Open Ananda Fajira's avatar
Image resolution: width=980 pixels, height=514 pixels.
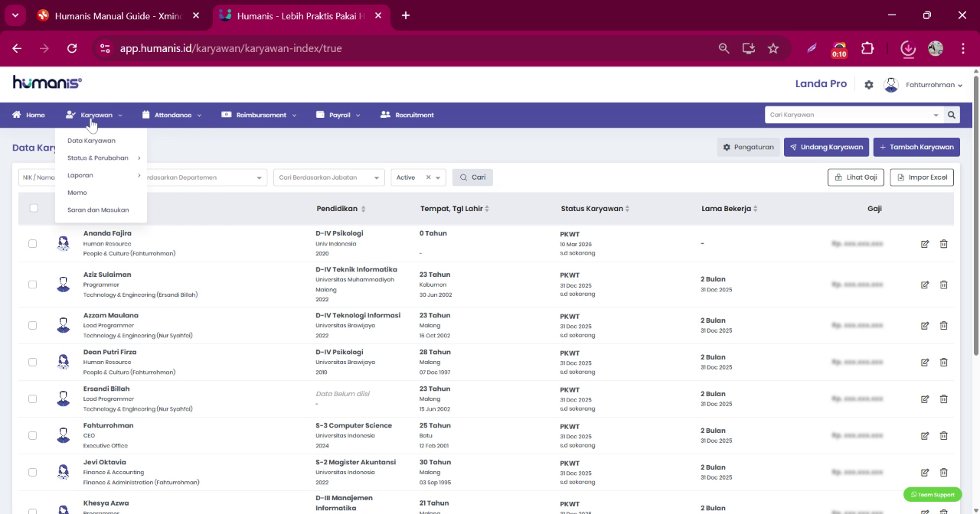click(x=64, y=243)
